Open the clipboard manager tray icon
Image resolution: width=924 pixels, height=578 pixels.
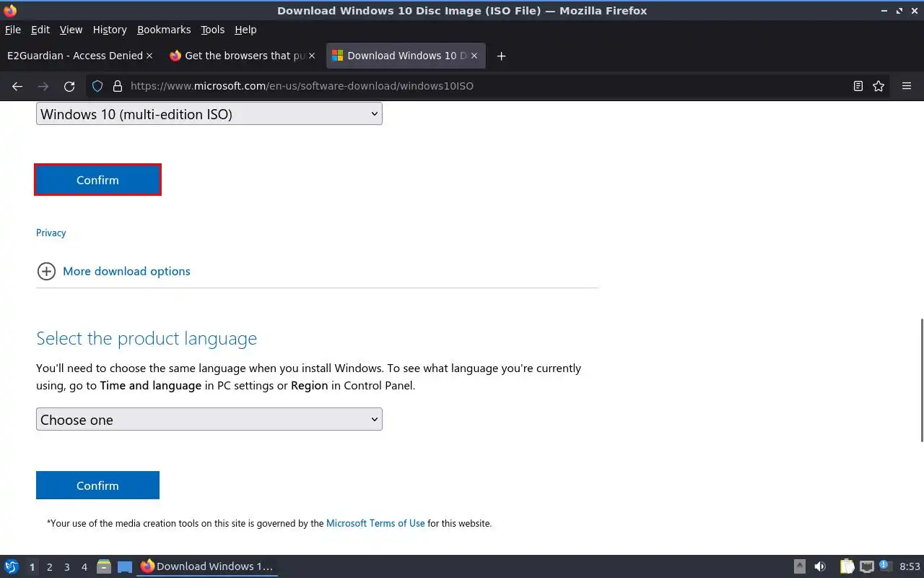[847, 566]
